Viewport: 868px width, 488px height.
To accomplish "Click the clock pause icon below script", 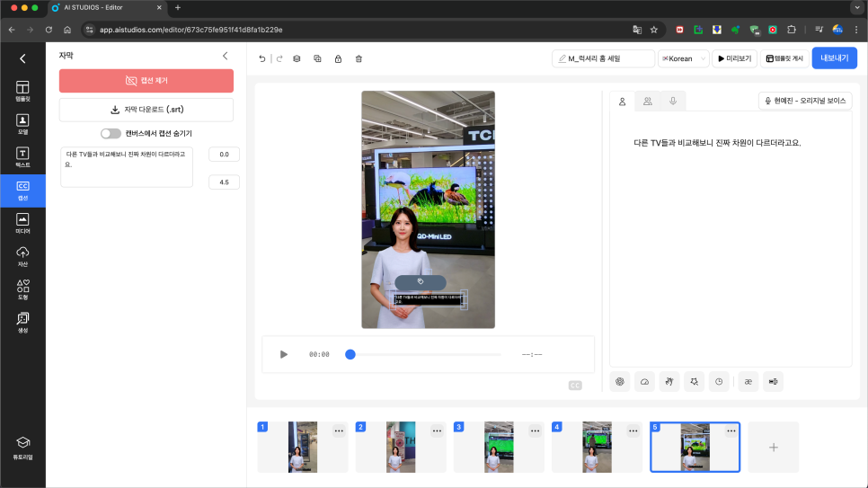I will pos(719,382).
